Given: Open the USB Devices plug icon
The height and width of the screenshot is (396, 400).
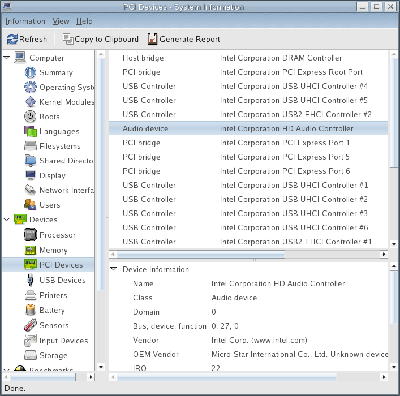Looking at the screenshot, I should click(30, 280).
